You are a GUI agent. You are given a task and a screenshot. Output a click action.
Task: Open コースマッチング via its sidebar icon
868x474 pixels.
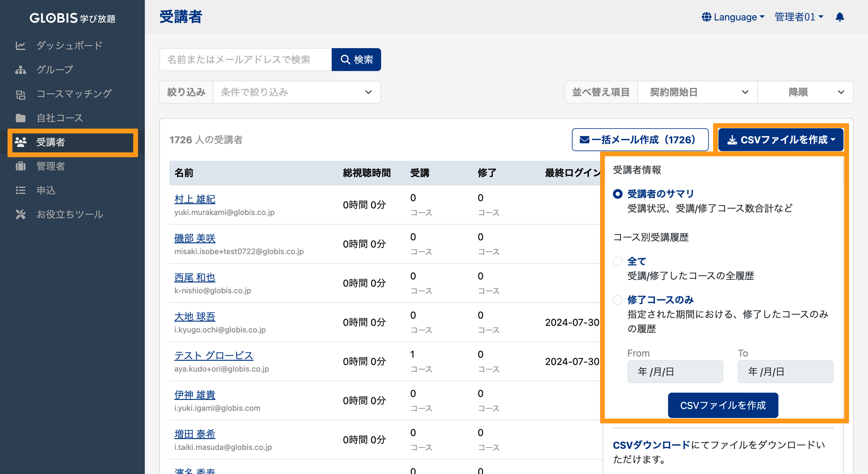tap(21, 94)
